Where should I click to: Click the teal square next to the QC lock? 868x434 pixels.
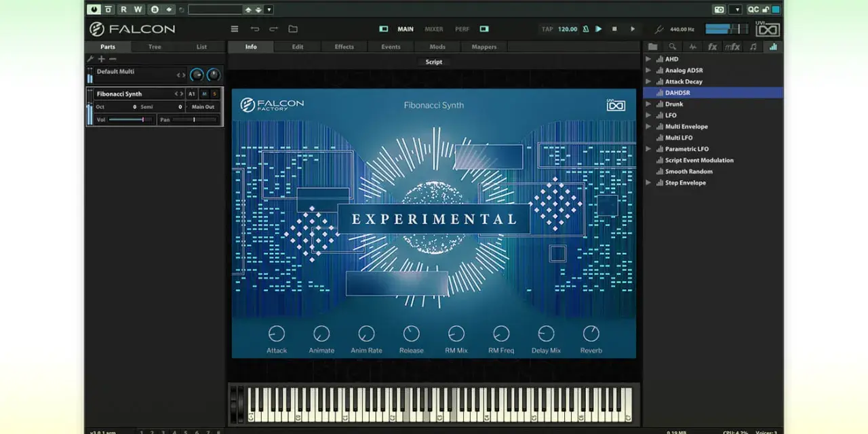coord(775,9)
